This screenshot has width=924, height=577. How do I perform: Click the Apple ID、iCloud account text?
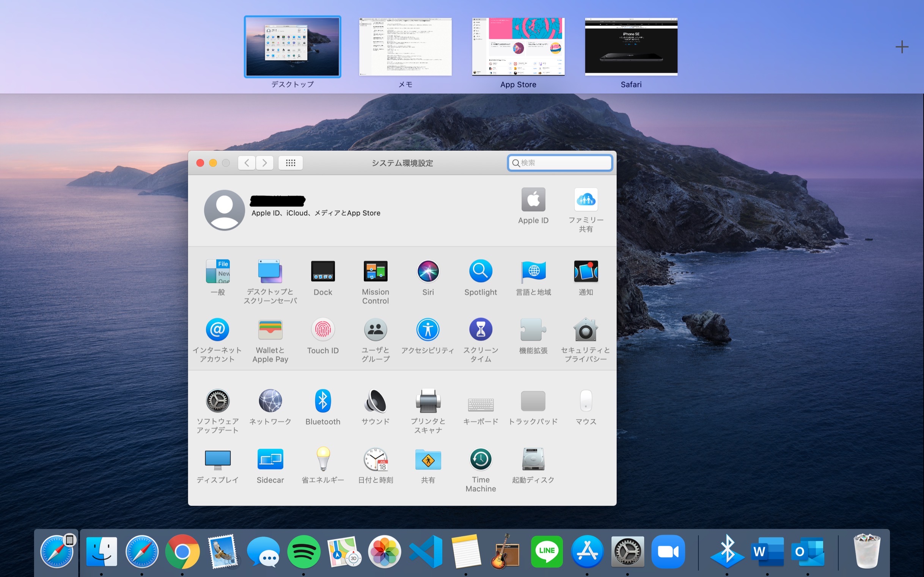(316, 213)
